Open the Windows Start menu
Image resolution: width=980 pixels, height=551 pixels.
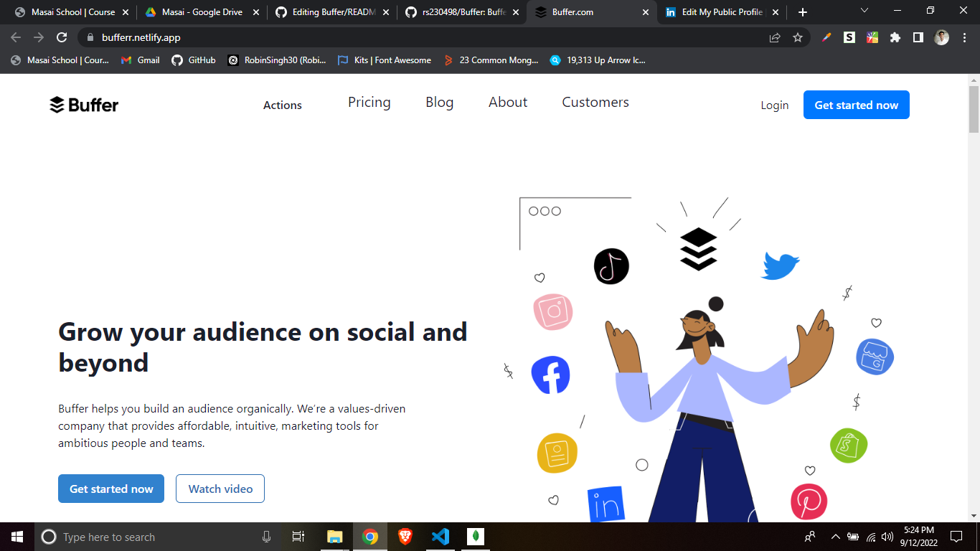(17, 537)
